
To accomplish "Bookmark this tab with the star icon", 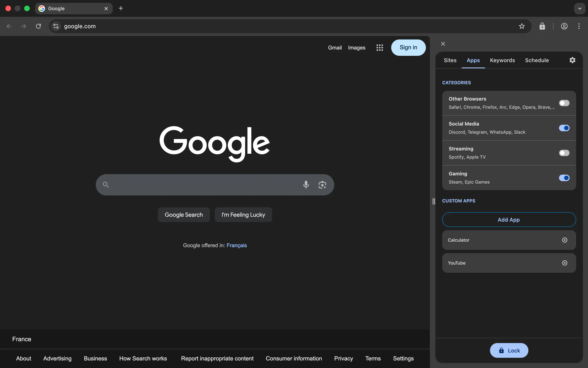I will 522,26.
